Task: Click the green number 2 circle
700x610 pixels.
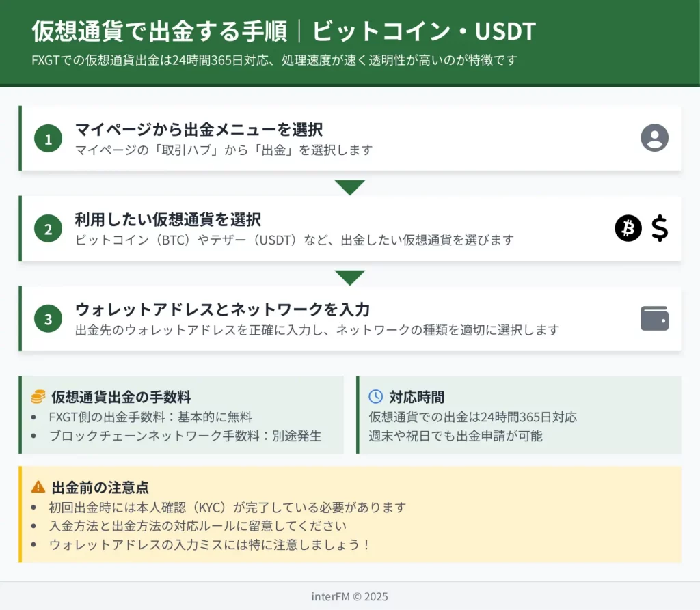Action: (x=48, y=230)
